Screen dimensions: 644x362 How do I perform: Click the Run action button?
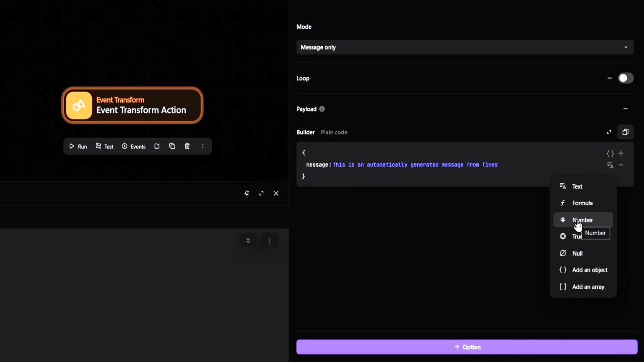pos(78,146)
